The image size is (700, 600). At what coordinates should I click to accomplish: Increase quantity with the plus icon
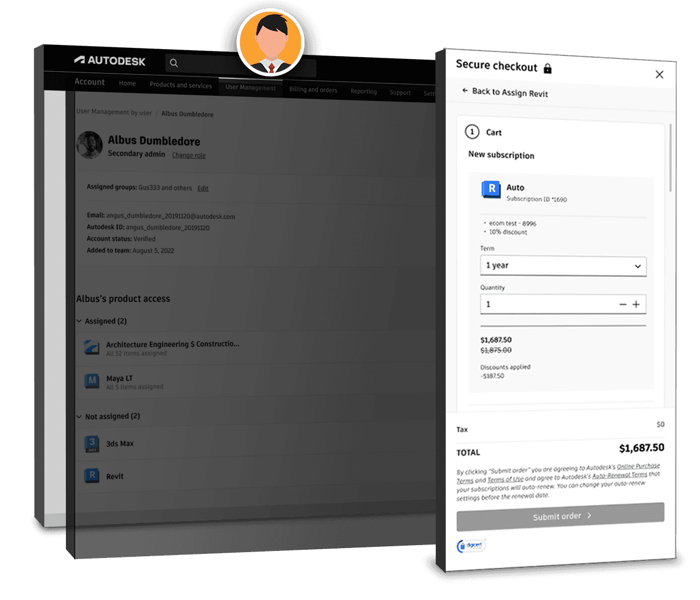point(636,304)
